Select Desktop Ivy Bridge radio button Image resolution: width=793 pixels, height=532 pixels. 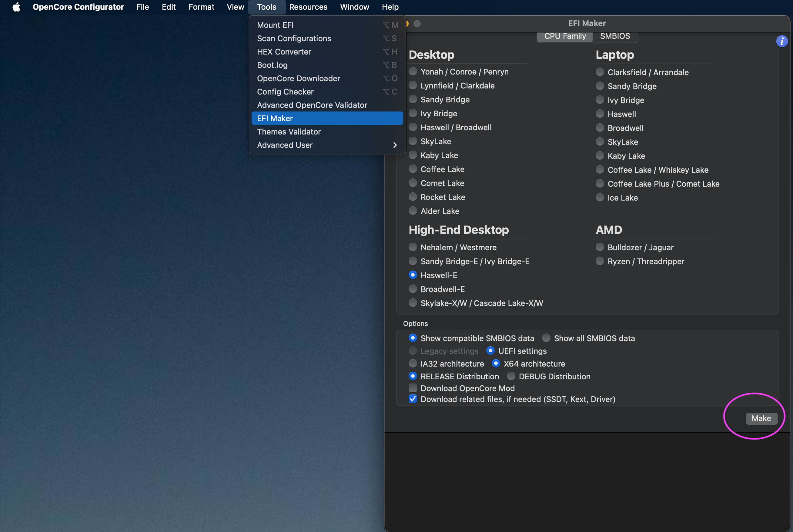click(x=413, y=113)
